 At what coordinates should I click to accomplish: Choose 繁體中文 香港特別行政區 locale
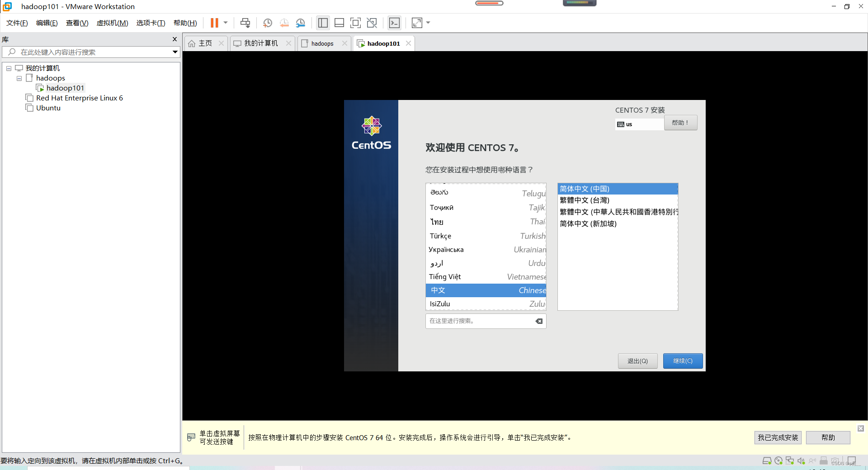click(x=618, y=212)
